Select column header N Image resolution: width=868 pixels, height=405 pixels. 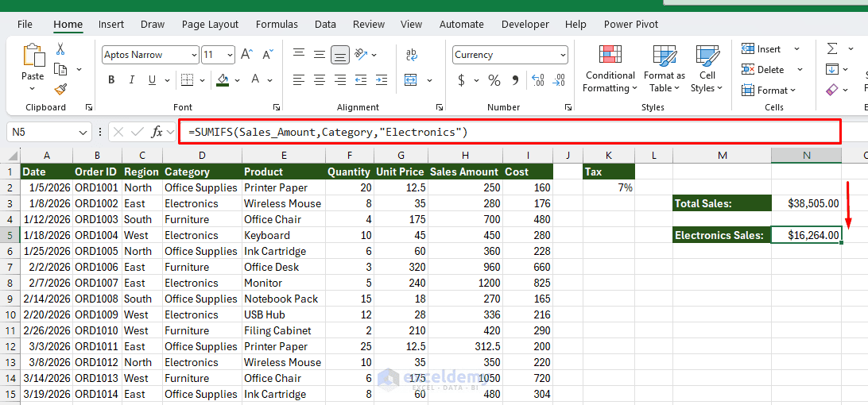click(x=807, y=156)
